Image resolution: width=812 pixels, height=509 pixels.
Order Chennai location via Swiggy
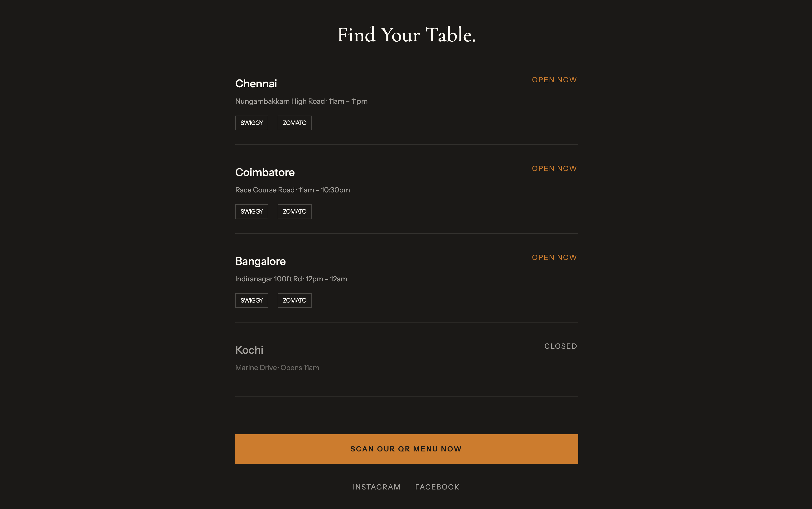[251, 123]
